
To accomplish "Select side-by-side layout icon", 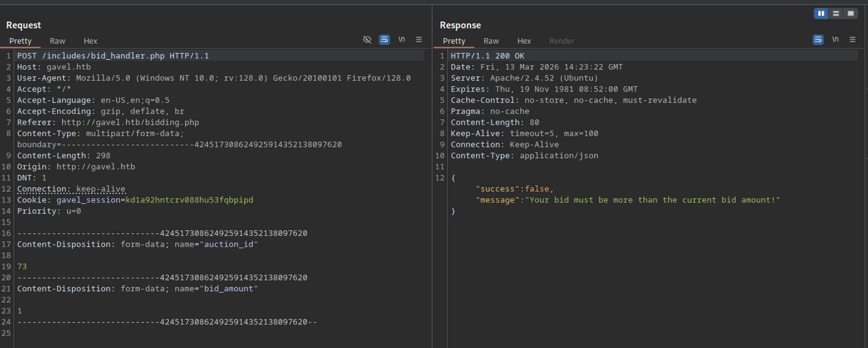I will (x=821, y=14).
